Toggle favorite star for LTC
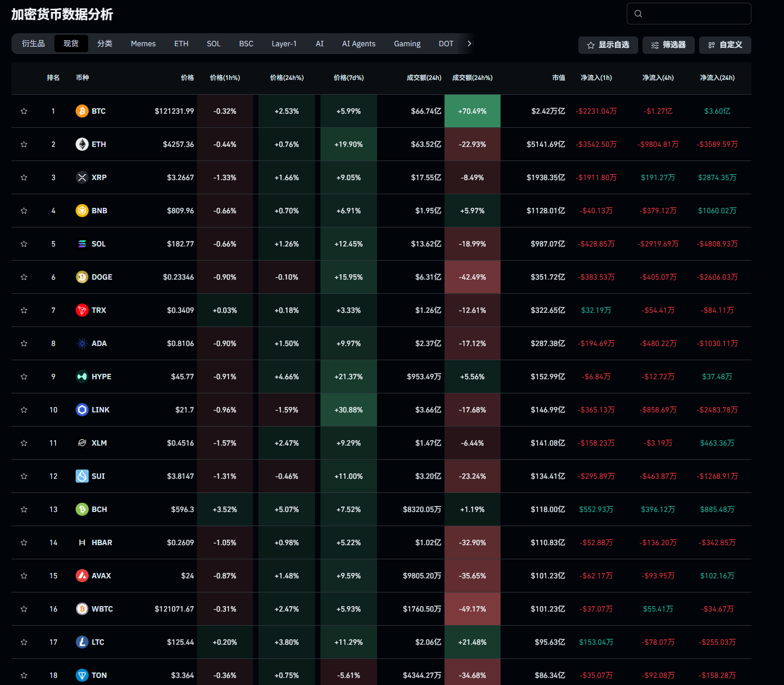Screen dimensions: 784x685 coord(24,642)
